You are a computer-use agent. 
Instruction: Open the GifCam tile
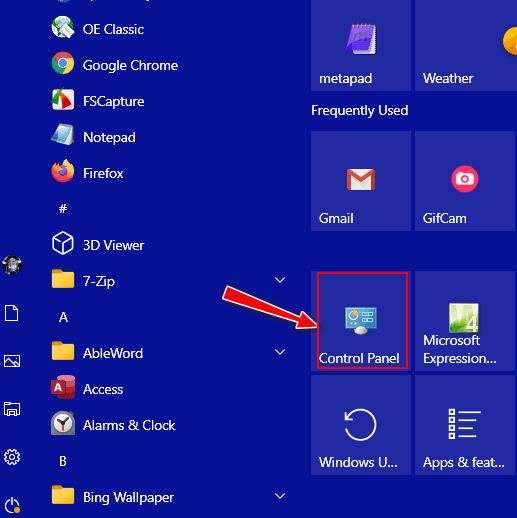(465, 181)
